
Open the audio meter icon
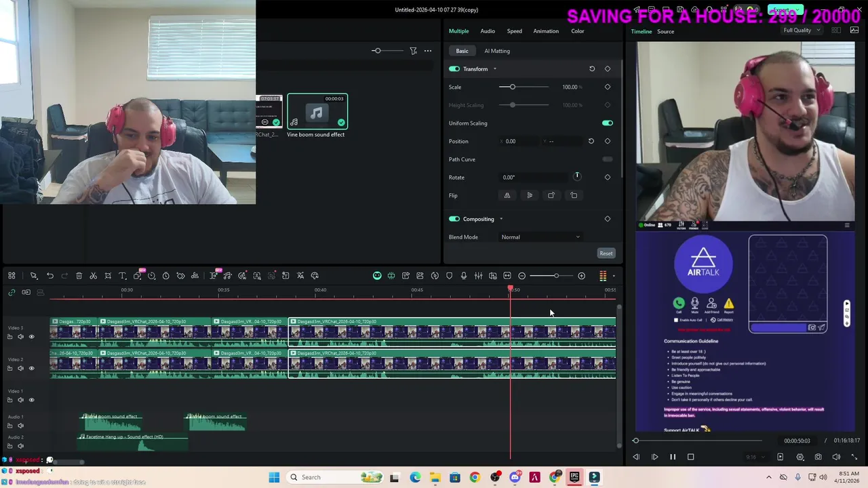603,276
